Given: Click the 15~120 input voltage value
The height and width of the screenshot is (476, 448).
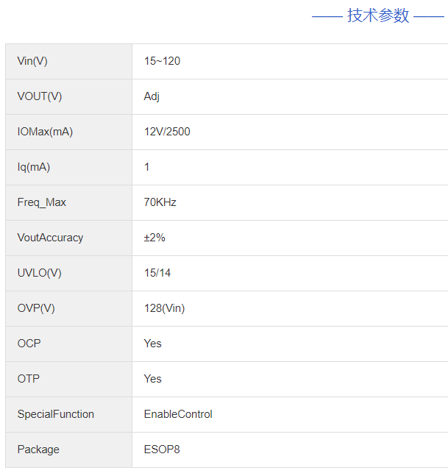Looking at the screenshot, I should (162, 61).
